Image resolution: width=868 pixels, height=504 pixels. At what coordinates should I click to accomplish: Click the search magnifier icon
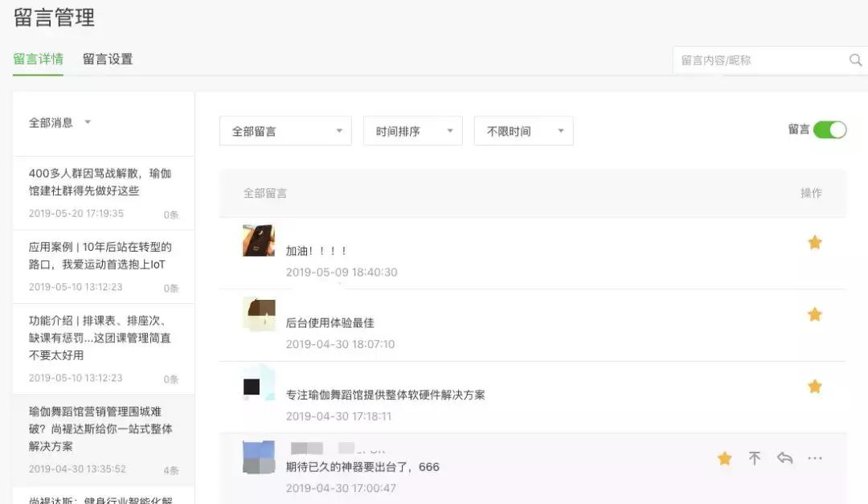pyautogui.click(x=855, y=59)
